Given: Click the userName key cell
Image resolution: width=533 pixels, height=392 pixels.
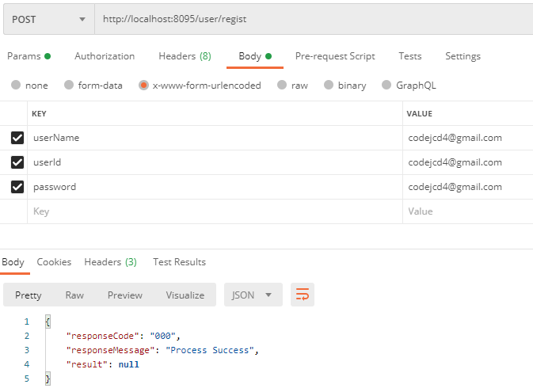Looking at the screenshot, I should point(215,138).
